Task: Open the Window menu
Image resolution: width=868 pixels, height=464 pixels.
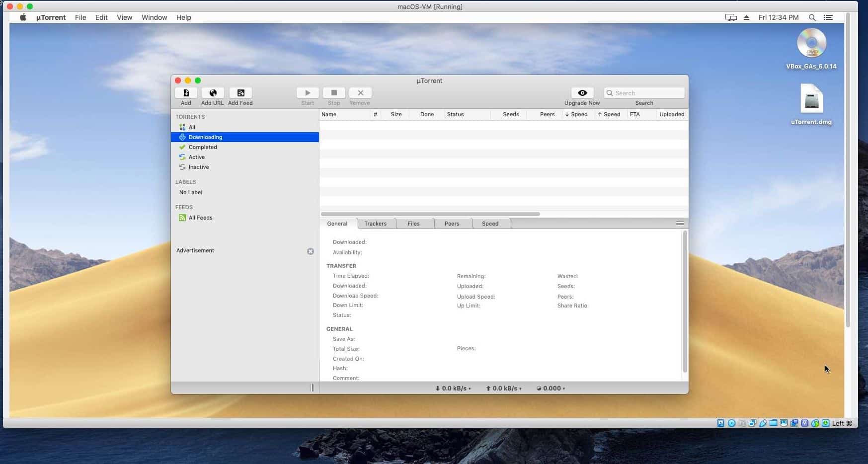Action: pos(155,17)
